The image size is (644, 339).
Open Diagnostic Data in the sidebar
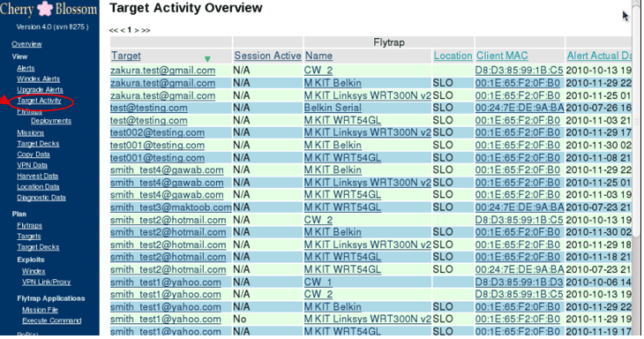tap(41, 197)
